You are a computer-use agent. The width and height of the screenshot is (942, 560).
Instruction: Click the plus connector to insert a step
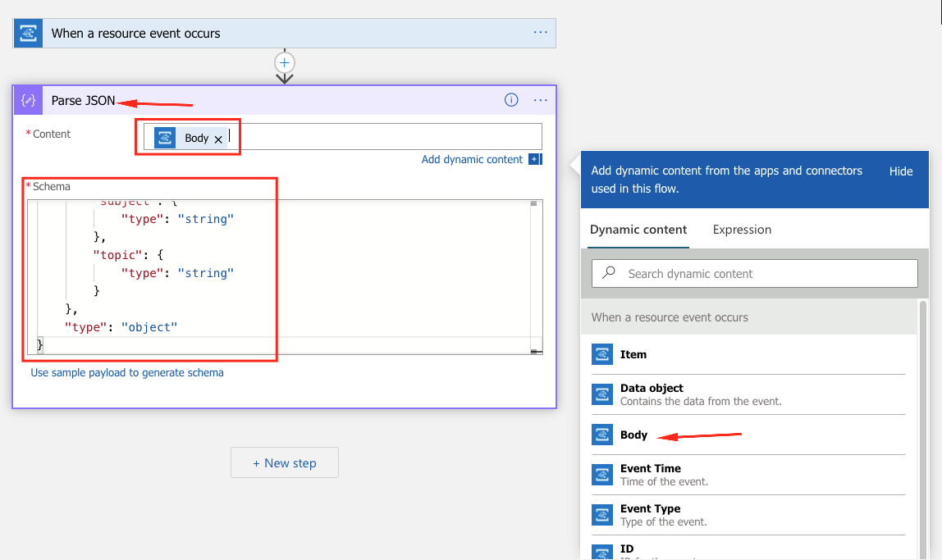(284, 62)
